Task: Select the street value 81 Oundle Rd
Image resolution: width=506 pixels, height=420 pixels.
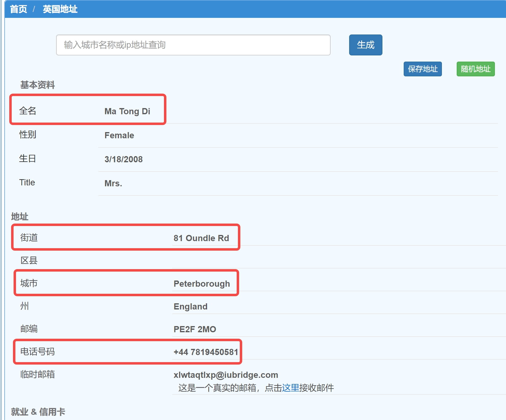Action: pyautogui.click(x=201, y=238)
